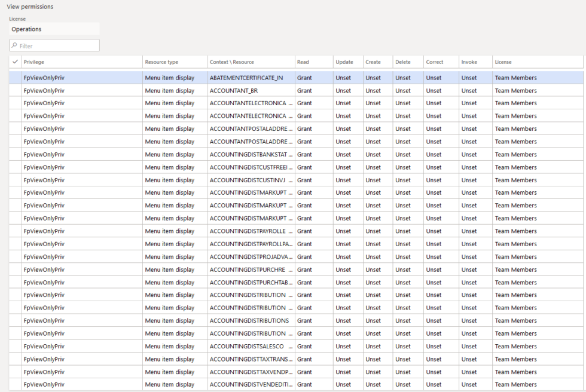Mark the checkbox on the ACCOUNTANT_BR row
The width and height of the screenshot is (586, 392).
(15, 90)
